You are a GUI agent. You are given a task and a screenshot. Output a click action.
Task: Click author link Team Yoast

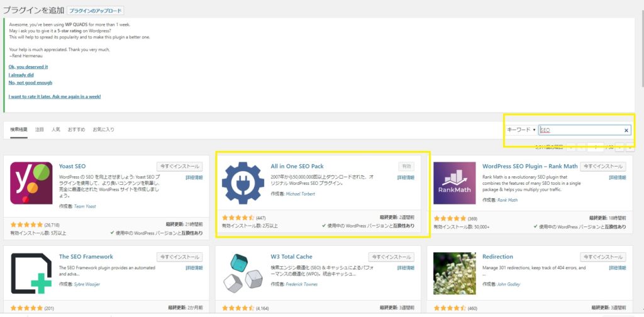tap(85, 206)
